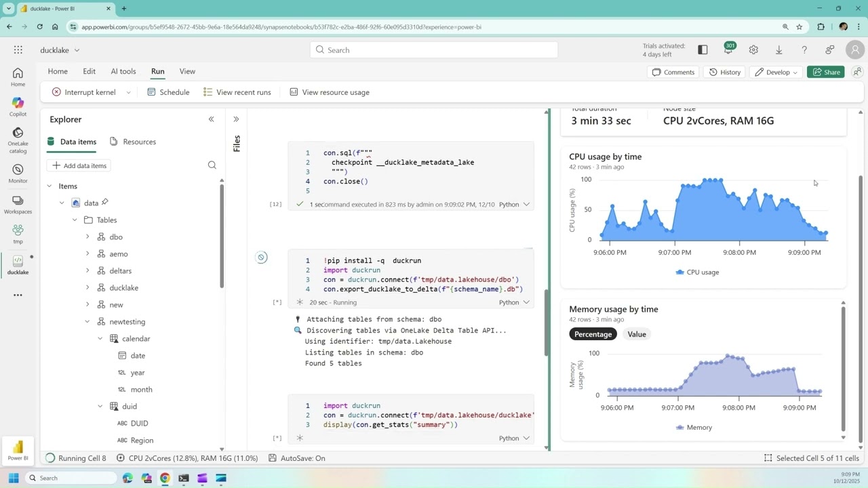Open the Edit ribbon tab
This screenshot has width=868, height=488.
click(89, 71)
